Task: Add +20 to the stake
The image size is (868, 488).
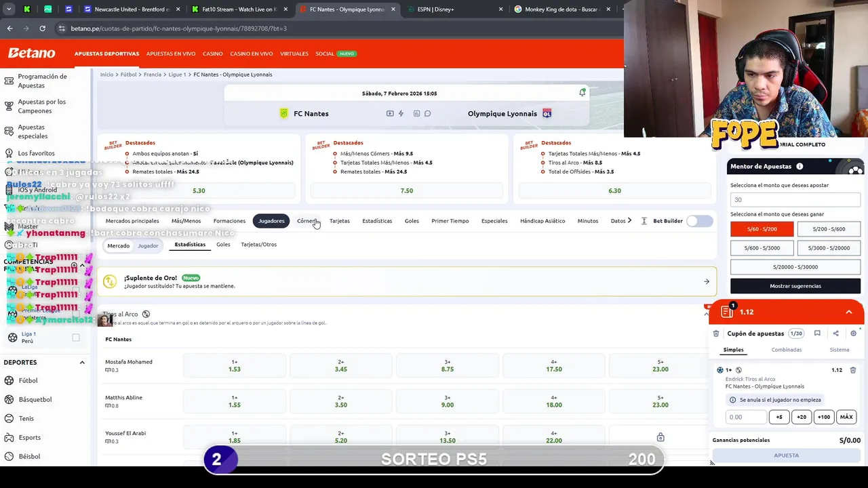Action: coord(802,417)
